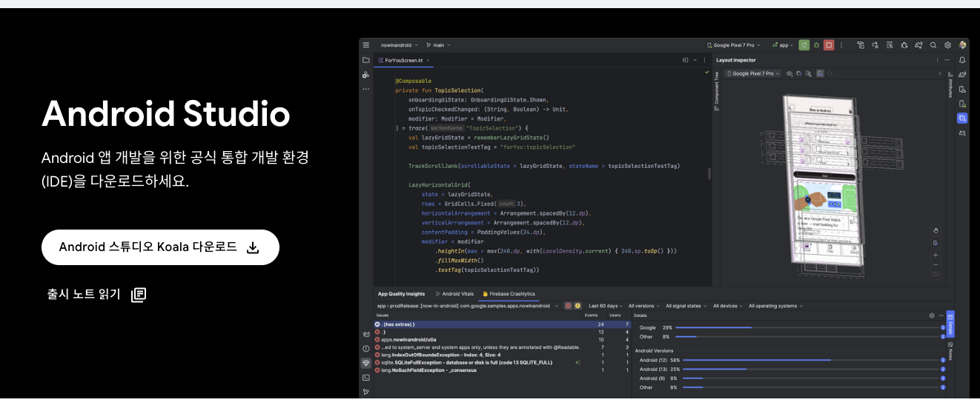Screen dimensions: 980x411
Task: Open the IDE settings gear icon
Action: (x=947, y=45)
